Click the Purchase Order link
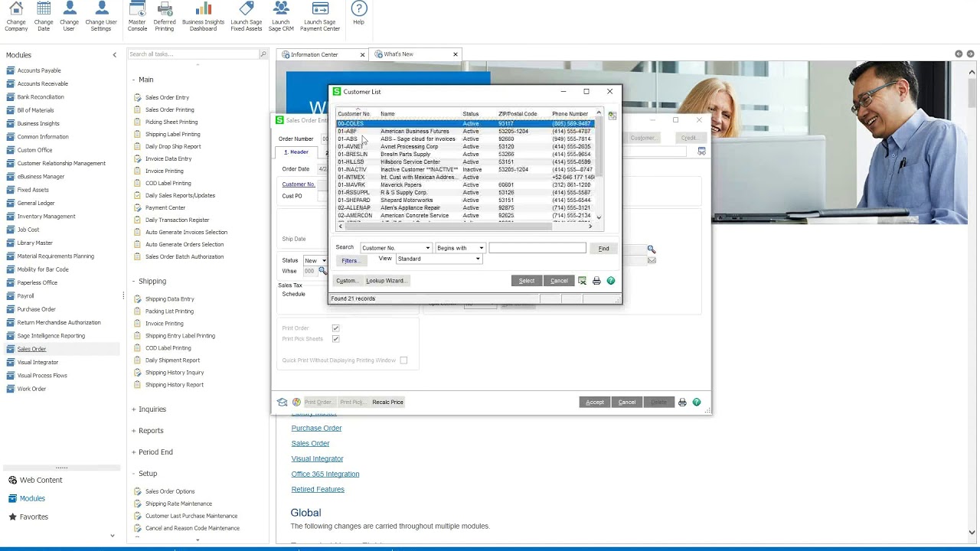The width and height of the screenshot is (980, 551). click(316, 428)
